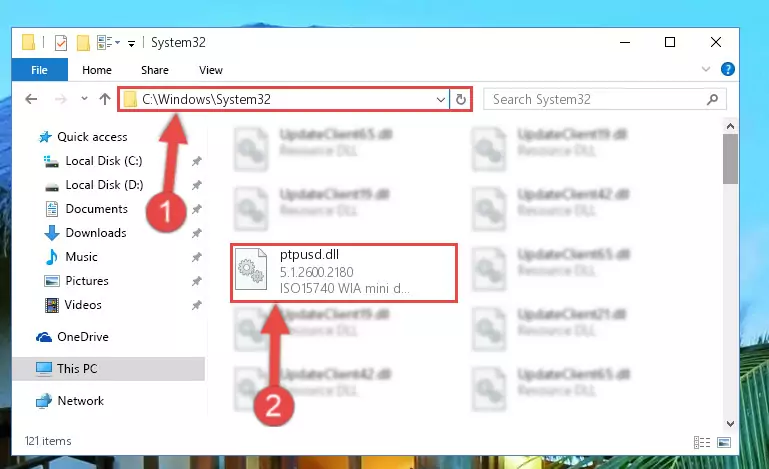Switch to large icons view in status bar

[724, 442]
